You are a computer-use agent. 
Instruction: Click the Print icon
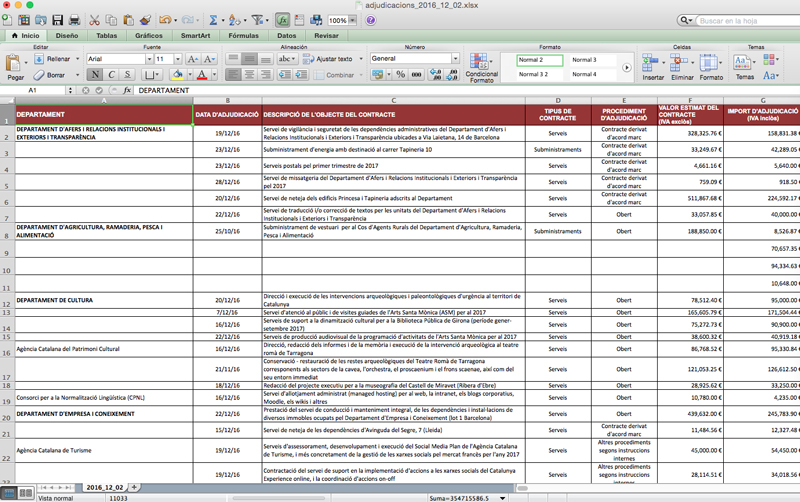[74, 20]
